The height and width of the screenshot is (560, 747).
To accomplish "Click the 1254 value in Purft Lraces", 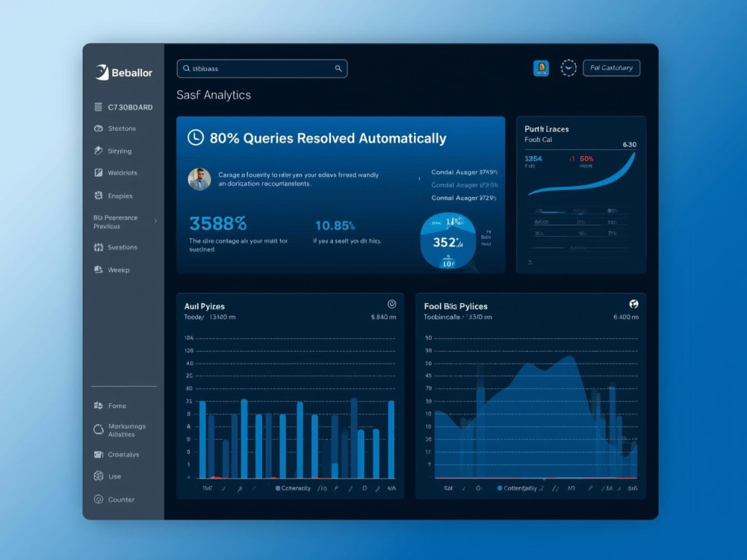I will click(x=533, y=158).
